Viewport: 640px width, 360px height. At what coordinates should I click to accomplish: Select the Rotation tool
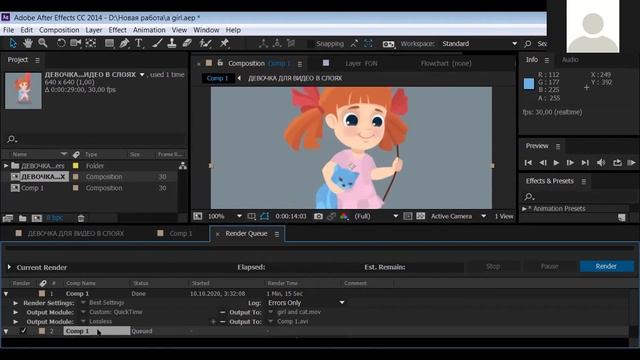click(61, 43)
